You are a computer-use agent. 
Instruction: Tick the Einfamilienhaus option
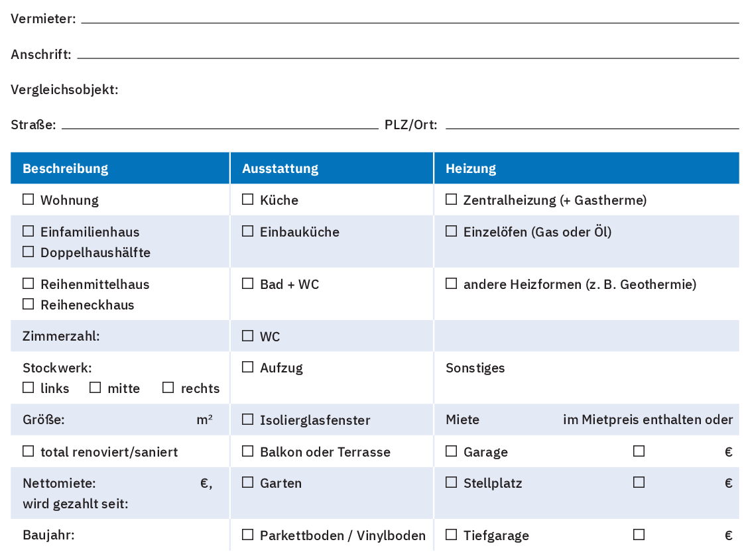click(x=28, y=231)
